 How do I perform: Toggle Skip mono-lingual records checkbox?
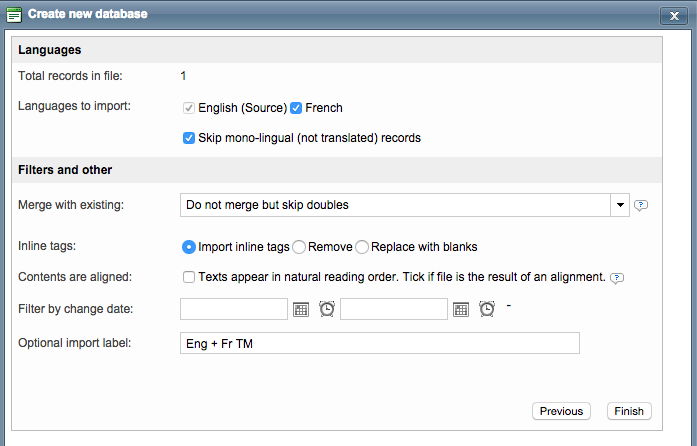click(x=189, y=138)
